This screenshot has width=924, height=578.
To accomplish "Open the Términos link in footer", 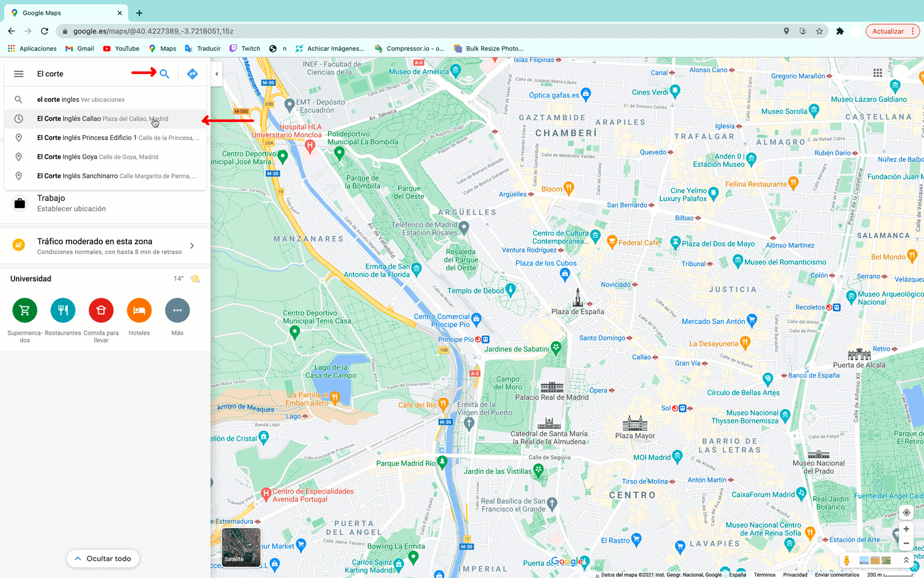I will tap(764, 575).
